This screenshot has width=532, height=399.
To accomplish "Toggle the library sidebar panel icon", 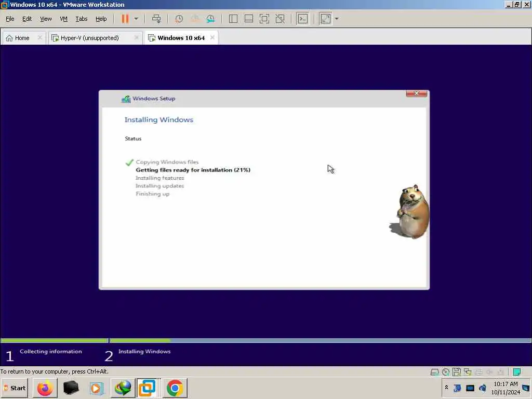I will click(233, 19).
